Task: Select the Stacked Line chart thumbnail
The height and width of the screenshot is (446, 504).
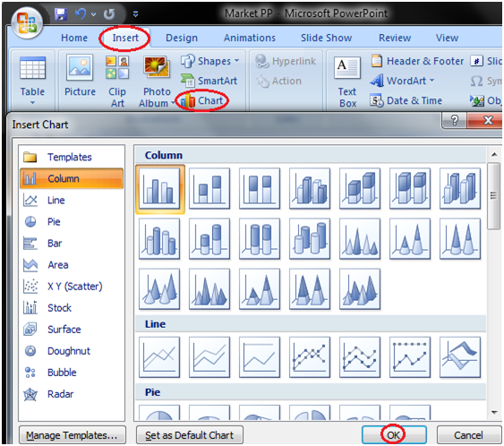Action: click(209, 357)
